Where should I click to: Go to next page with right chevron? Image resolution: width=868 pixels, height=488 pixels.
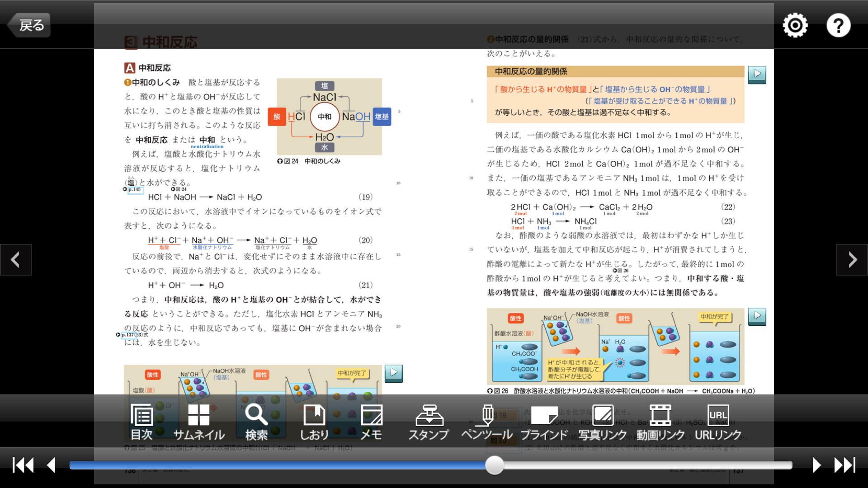852,260
